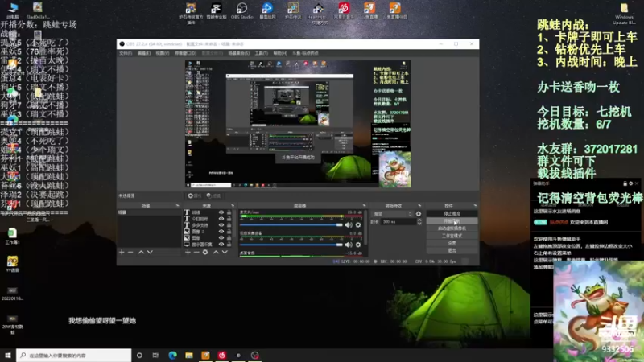Toggle the lock on the 今日目标 source
644x362 pixels.
point(229,219)
